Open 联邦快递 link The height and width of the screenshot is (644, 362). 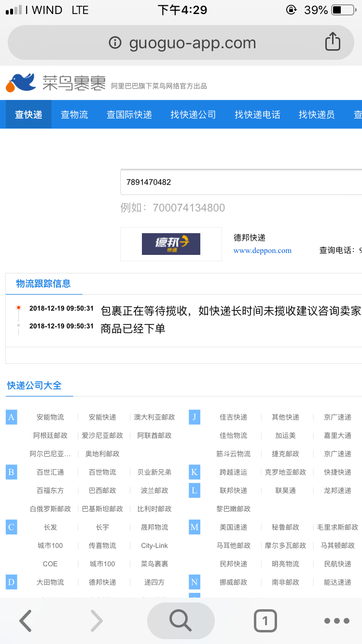233,490
